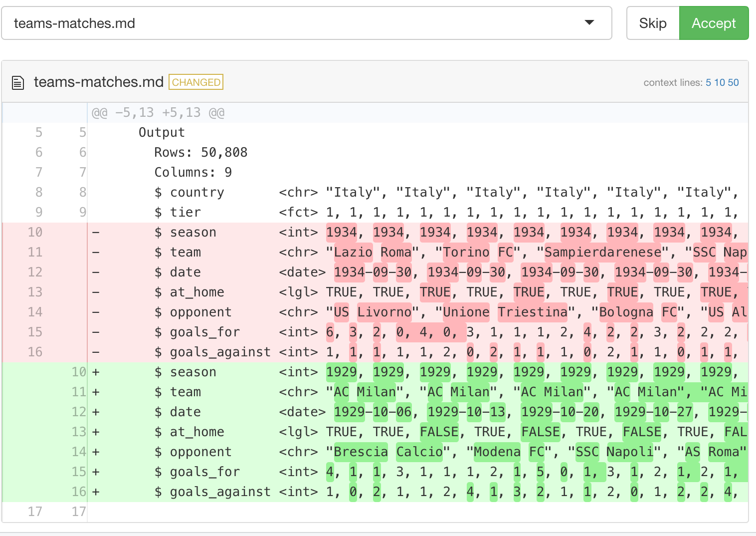
Task: Expand the @@ -5,13 +5,13 @@ hunk header
Action: coord(158,112)
